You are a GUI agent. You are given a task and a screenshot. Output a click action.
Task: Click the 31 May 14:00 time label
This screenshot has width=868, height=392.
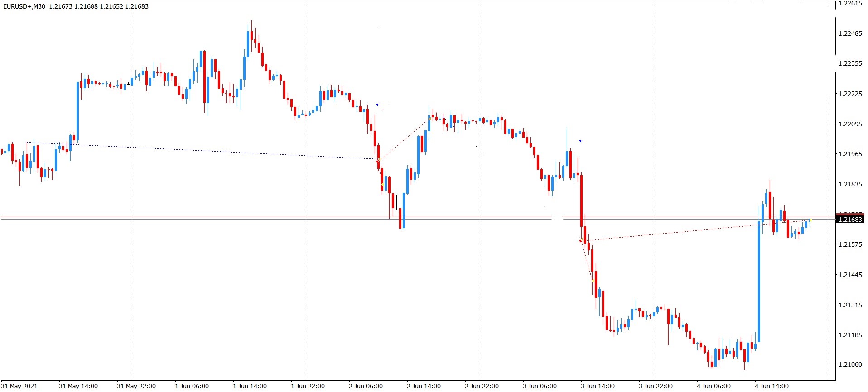78,386
